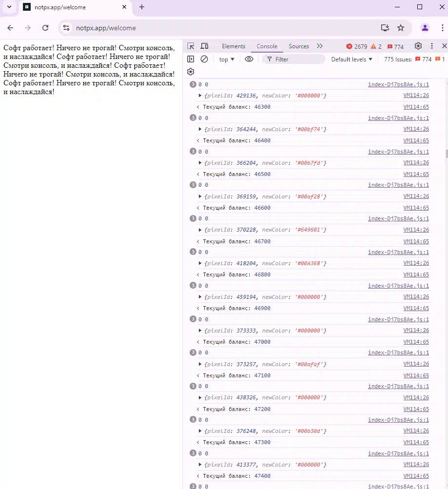
Task: Reload the notpx.app page
Action: tap(45, 28)
